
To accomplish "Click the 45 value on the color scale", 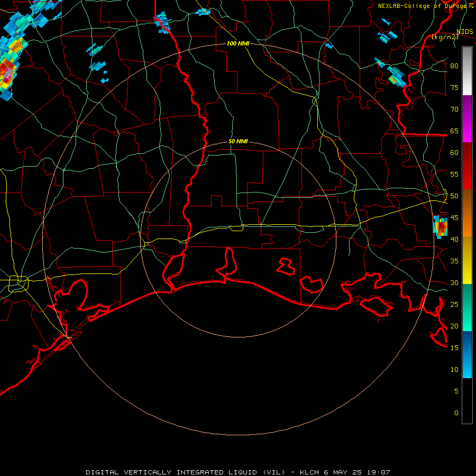I will coord(454,218).
